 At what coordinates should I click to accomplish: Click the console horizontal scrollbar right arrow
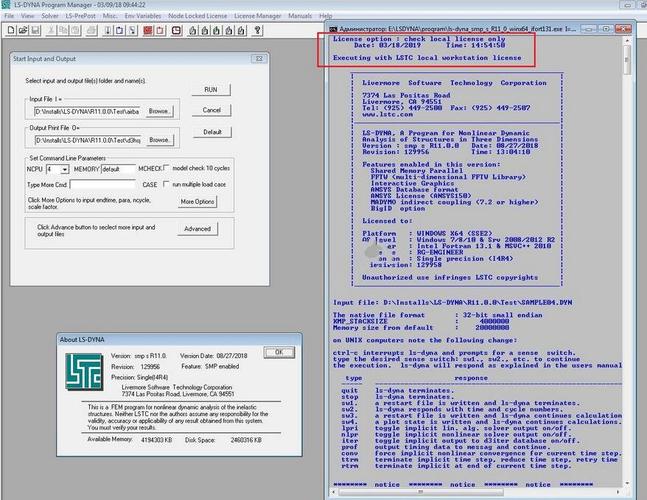click(618, 492)
